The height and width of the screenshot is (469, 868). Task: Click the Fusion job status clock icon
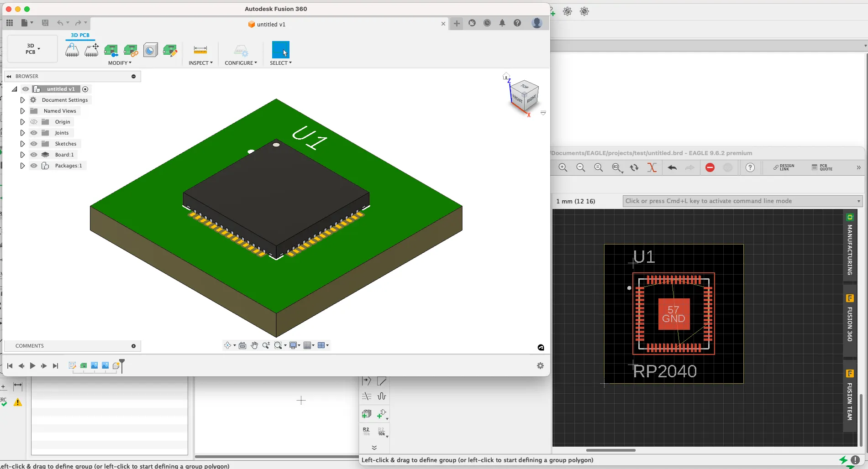click(487, 23)
